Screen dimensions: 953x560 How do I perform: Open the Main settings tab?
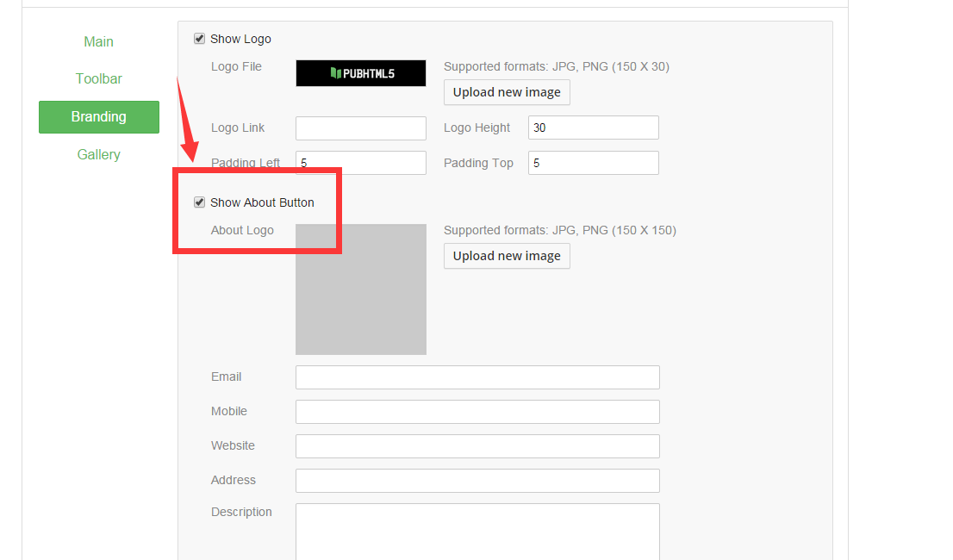click(98, 42)
